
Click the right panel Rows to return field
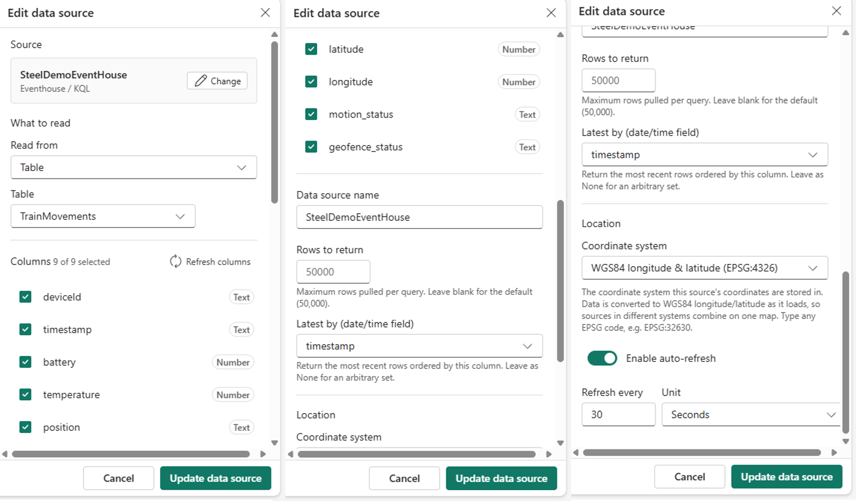pos(619,80)
